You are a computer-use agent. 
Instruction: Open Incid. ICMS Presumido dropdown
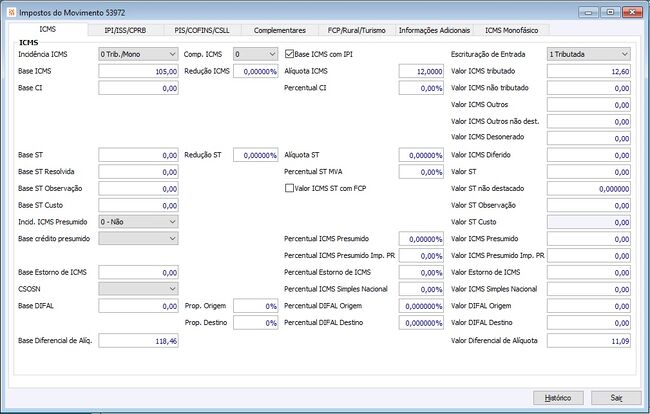tap(138, 222)
